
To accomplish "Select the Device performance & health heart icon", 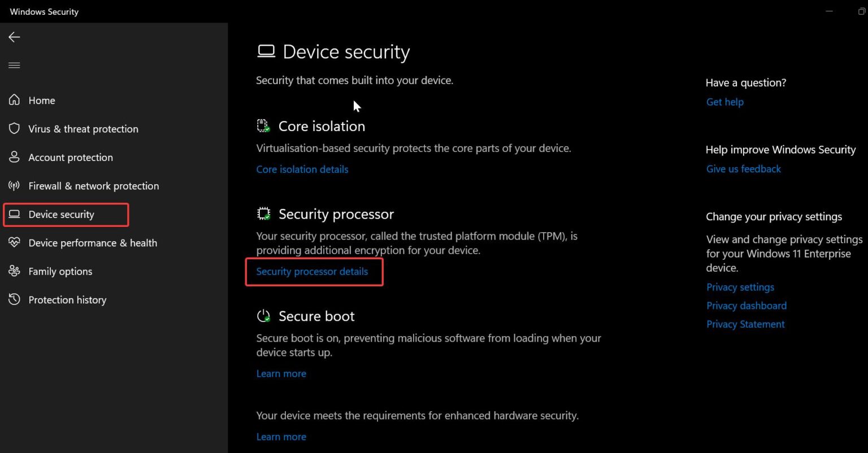I will click(x=14, y=243).
